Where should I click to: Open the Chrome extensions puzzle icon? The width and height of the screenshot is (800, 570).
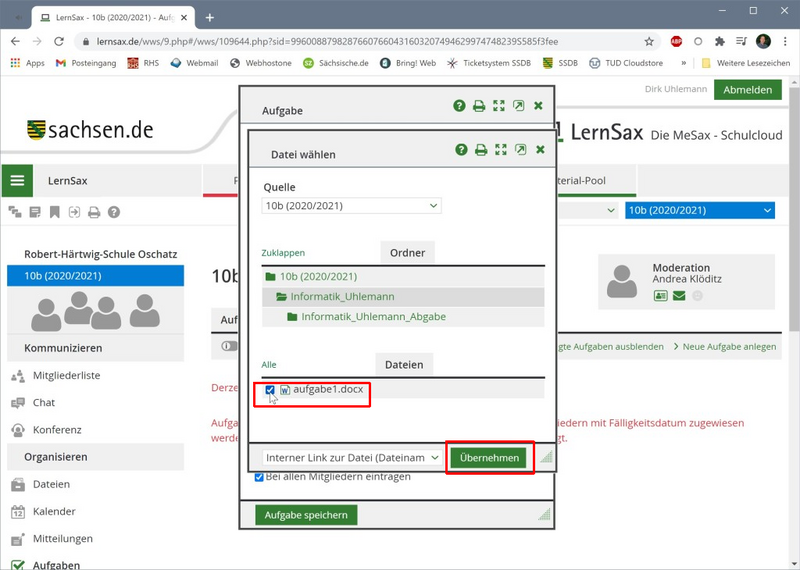tap(719, 42)
